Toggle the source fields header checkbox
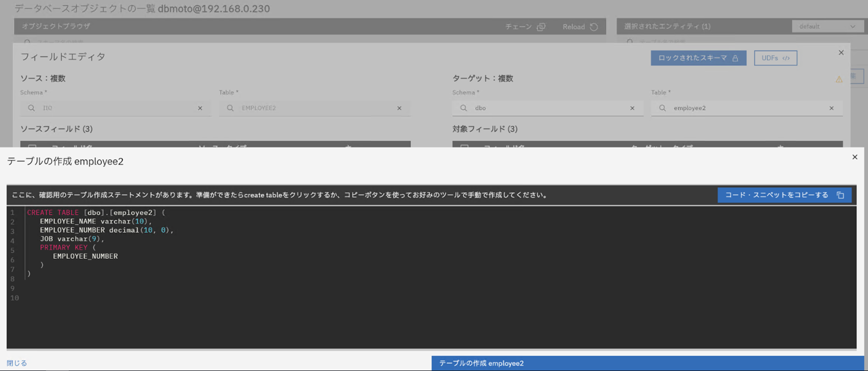The image size is (868, 371). 33,145
